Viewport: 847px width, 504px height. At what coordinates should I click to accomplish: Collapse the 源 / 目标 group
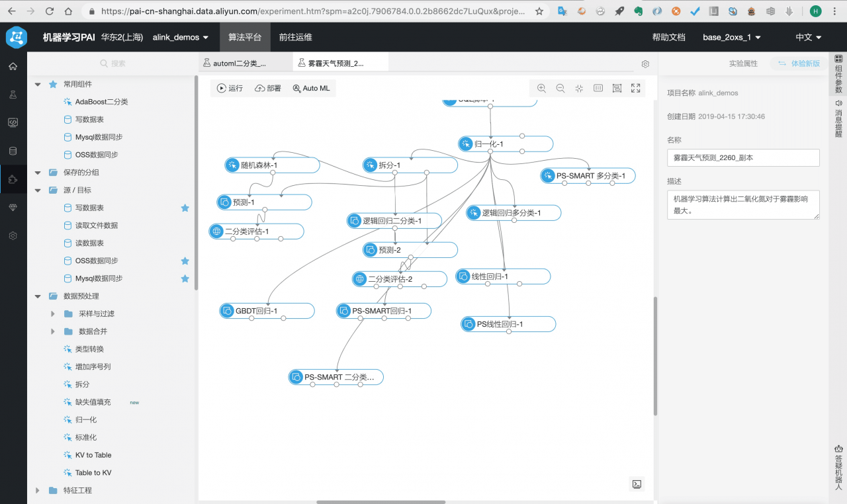click(38, 190)
